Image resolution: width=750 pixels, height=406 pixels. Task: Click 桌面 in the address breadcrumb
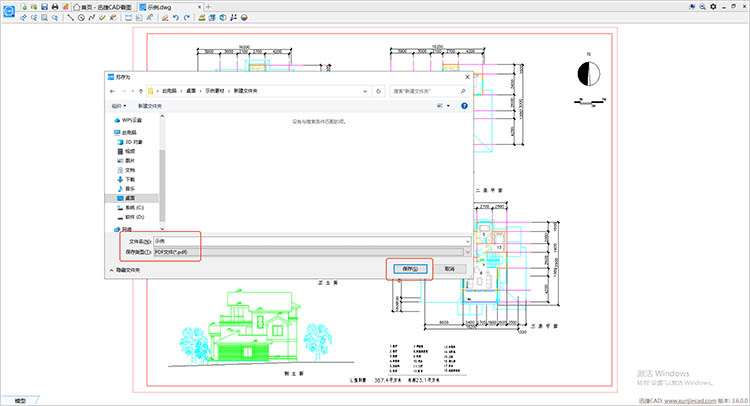(191, 91)
